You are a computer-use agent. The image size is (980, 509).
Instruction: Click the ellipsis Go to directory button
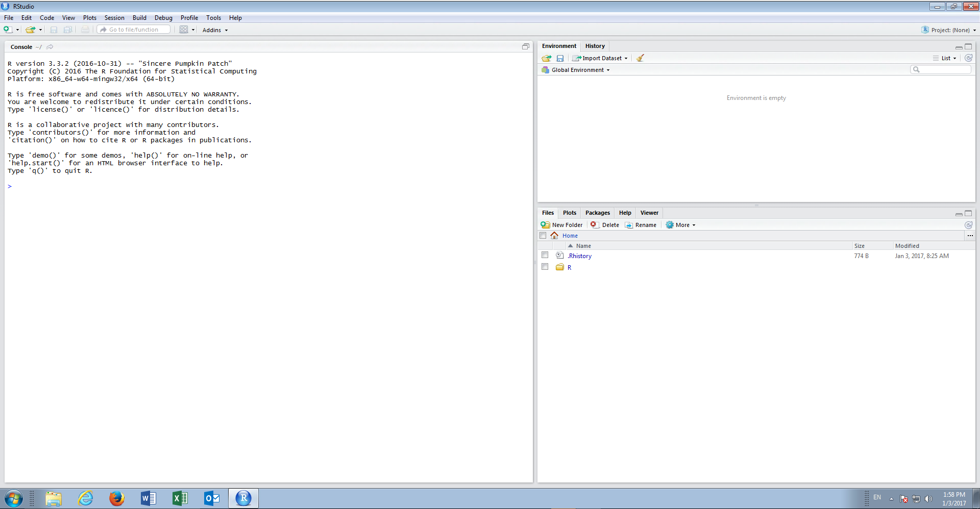[x=970, y=236]
